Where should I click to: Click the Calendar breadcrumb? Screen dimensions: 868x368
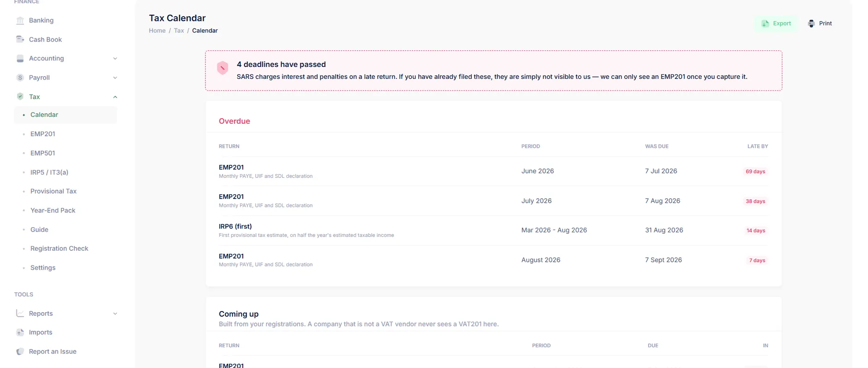205,30
